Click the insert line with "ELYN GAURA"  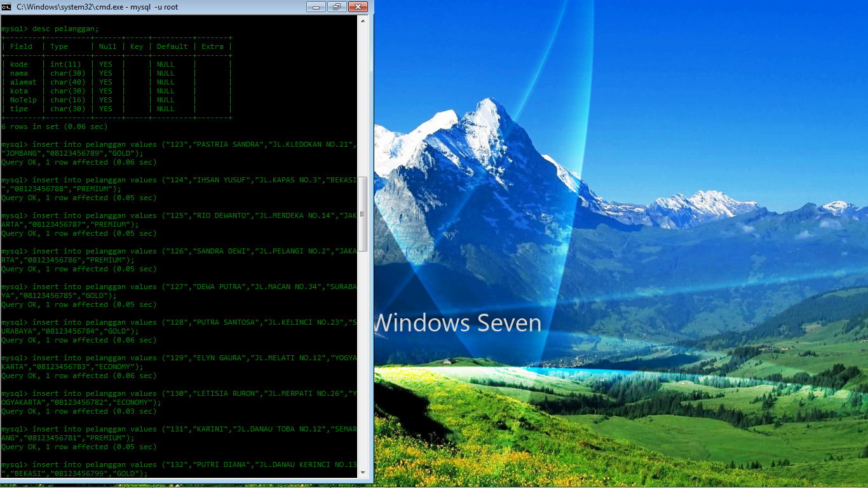click(x=179, y=358)
